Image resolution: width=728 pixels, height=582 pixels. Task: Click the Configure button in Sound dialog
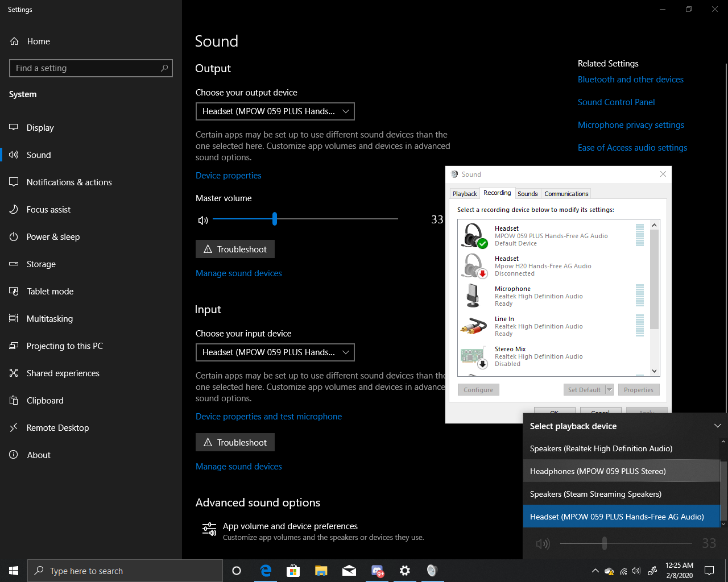pyautogui.click(x=478, y=390)
